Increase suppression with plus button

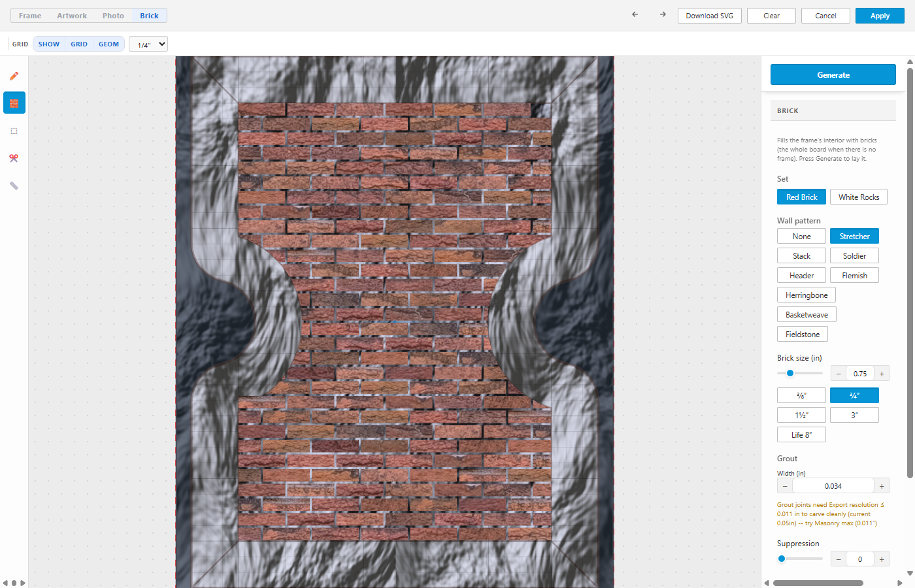pyautogui.click(x=882, y=559)
